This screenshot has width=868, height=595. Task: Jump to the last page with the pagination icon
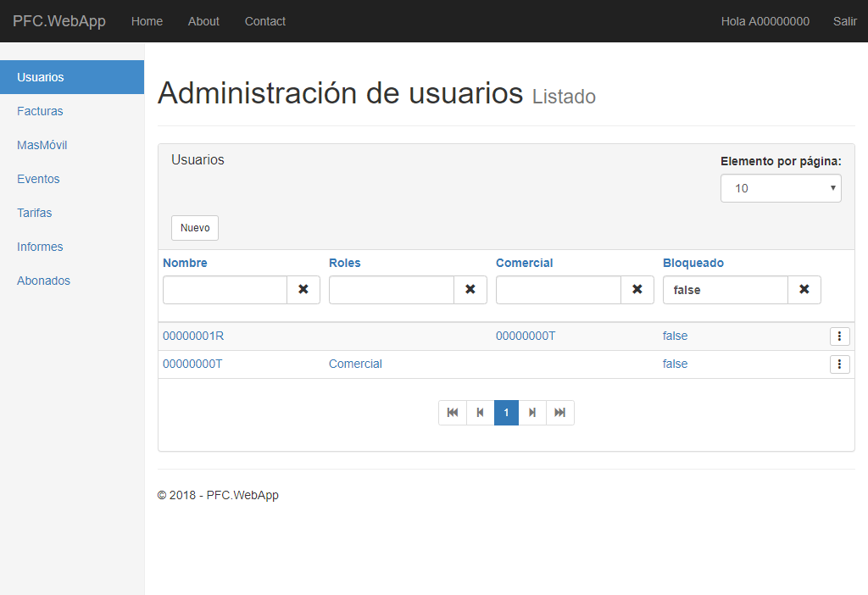559,412
